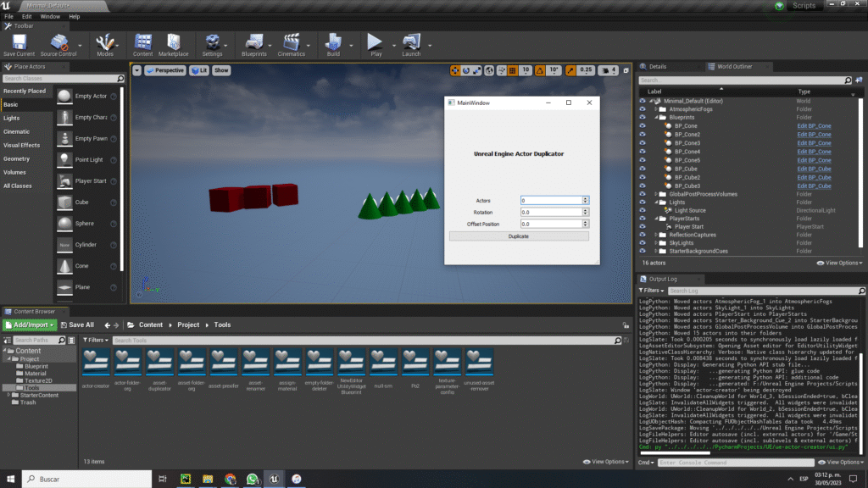Hide the SkyLights folder
Image resolution: width=868 pixels, height=488 pixels.
pyautogui.click(x=643, y=243)
